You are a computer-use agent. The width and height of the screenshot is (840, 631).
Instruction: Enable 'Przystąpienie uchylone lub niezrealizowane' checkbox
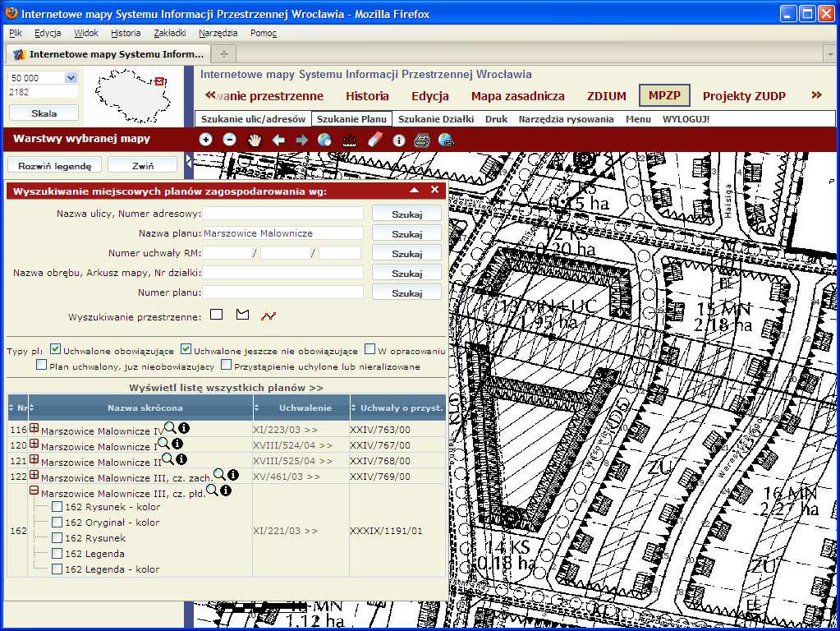[226, 365]
